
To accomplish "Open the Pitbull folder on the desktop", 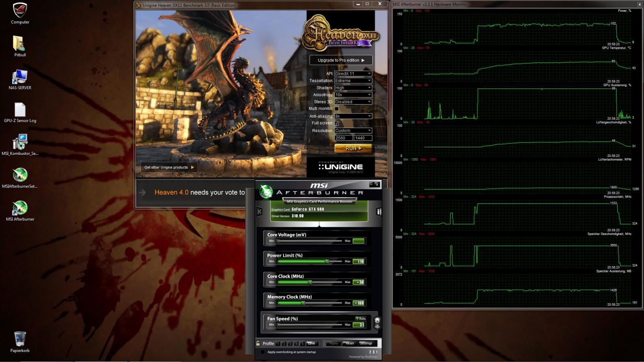I will pos(20,46).
